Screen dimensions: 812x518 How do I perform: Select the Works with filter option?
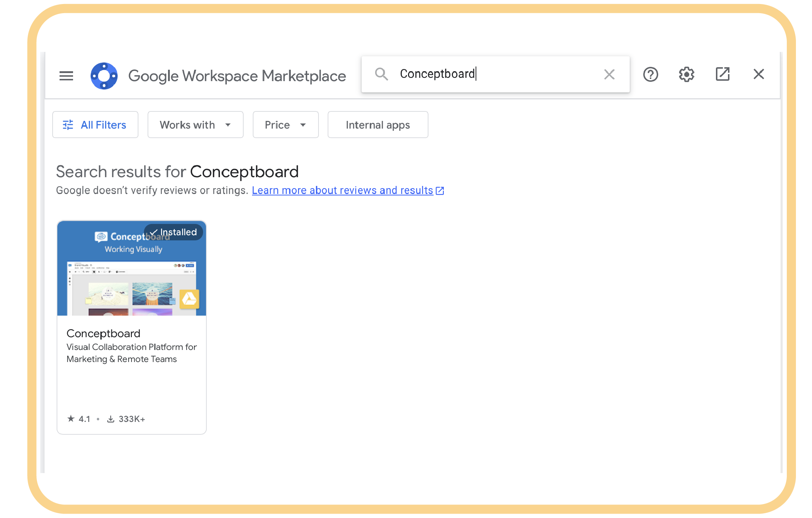(x=194, y=124)
